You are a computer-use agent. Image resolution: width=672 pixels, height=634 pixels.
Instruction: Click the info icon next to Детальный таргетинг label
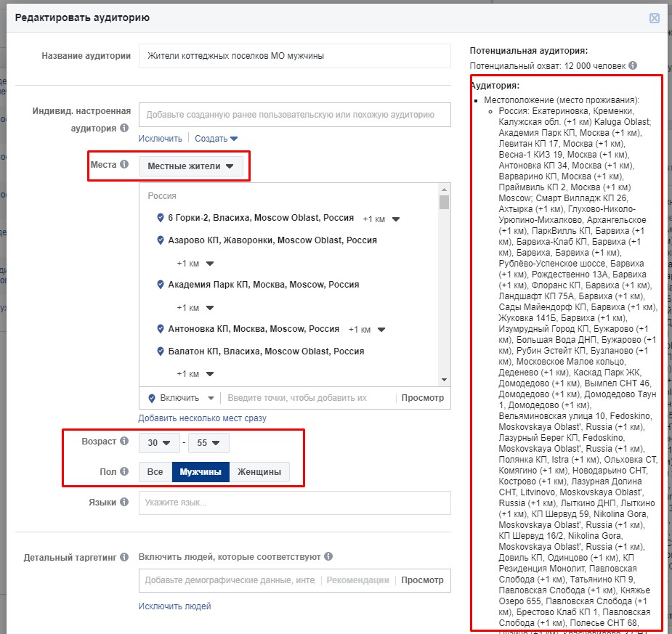tap(124, 557)
